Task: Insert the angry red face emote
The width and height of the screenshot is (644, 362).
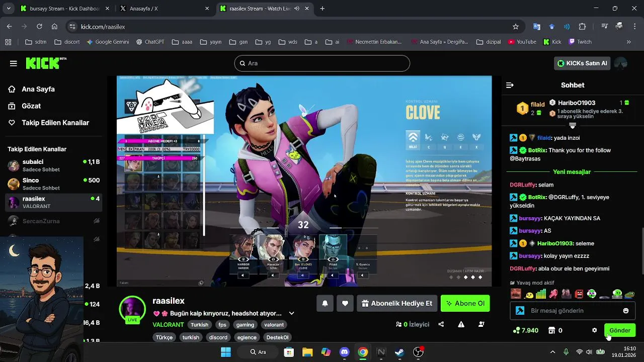Action: point(579,294)
